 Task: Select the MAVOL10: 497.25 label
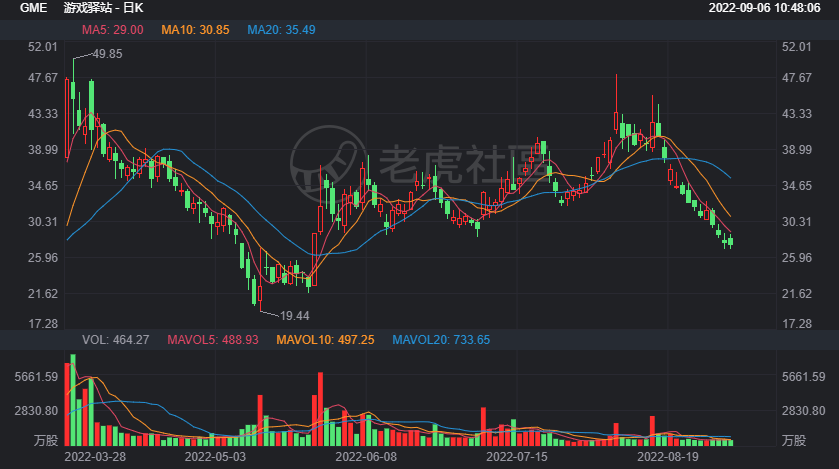325,340
